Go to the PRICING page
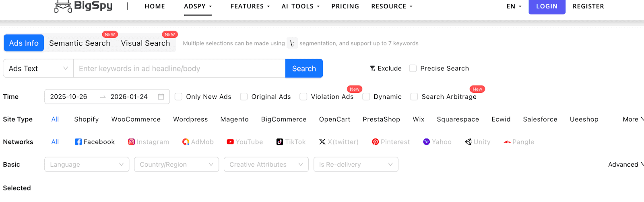 345,6
